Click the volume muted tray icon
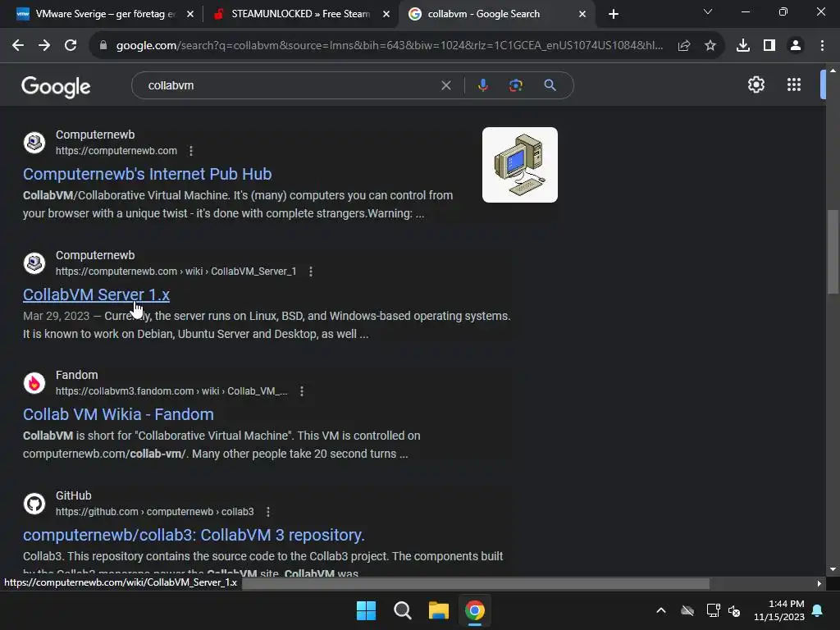This screenshot has width=840, height=630. tap(734, 610)
